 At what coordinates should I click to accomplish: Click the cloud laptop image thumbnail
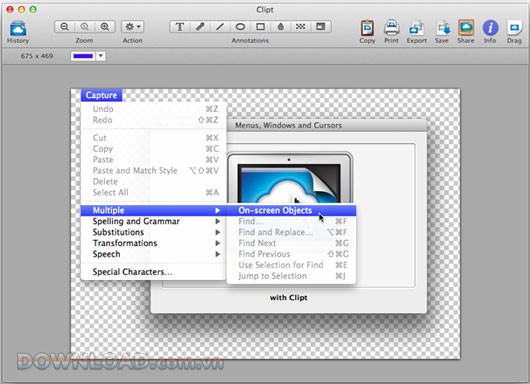click(x=290, y=178)
